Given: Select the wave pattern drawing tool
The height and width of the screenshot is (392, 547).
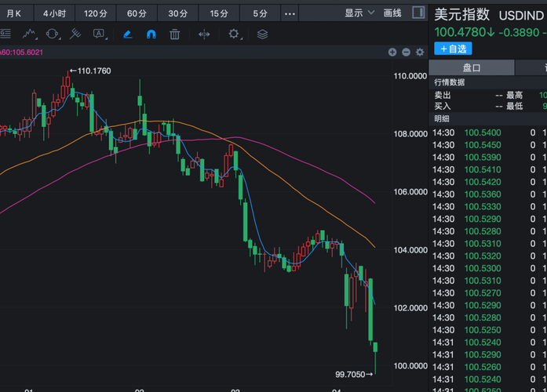Looking at the screenshot, I should pos(30,34).
